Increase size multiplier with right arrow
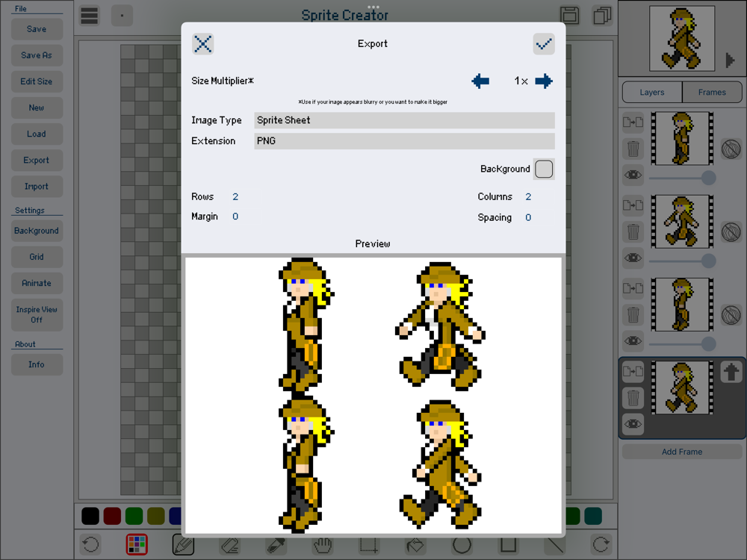The width and height of the screenshot is (747, 560). pos(544,81)
